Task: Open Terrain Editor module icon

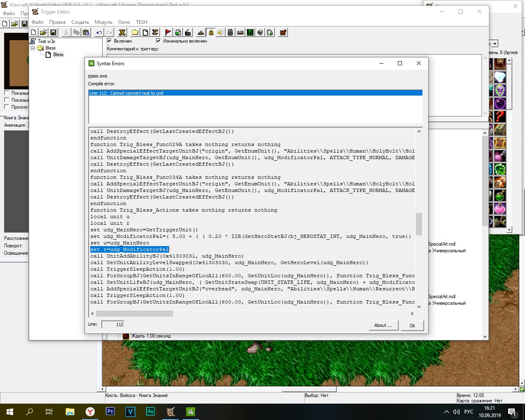Action: click(201, 32)
